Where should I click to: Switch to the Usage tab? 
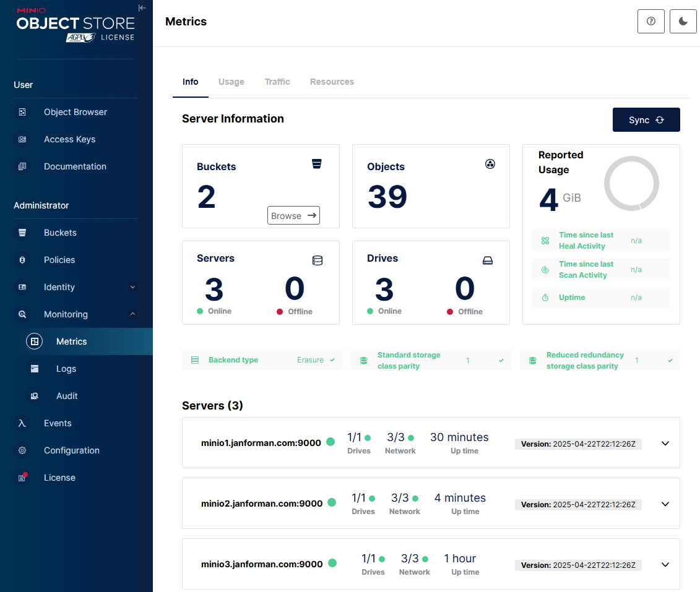click(231, 82)
